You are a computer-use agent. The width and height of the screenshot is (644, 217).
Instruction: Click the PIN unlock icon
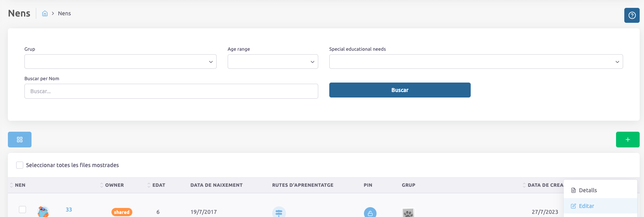[370, 213]
